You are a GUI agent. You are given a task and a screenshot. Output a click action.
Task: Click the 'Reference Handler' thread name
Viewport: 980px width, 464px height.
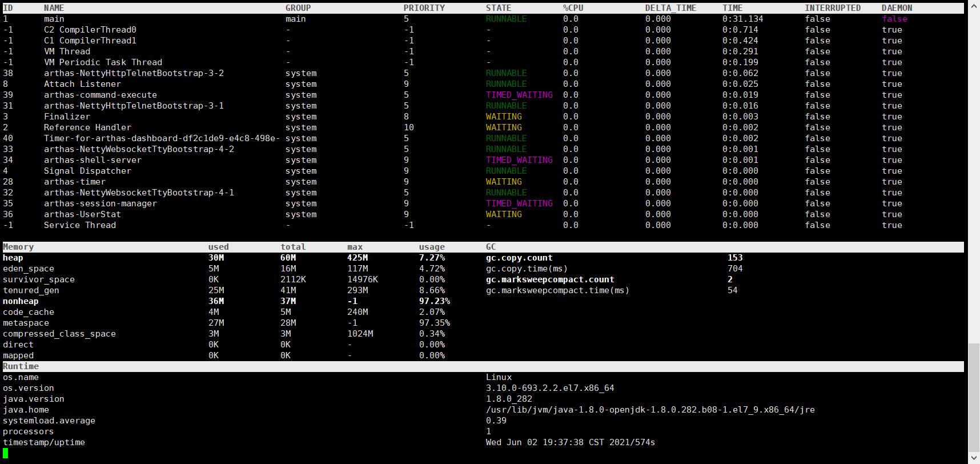coord(87,127)
